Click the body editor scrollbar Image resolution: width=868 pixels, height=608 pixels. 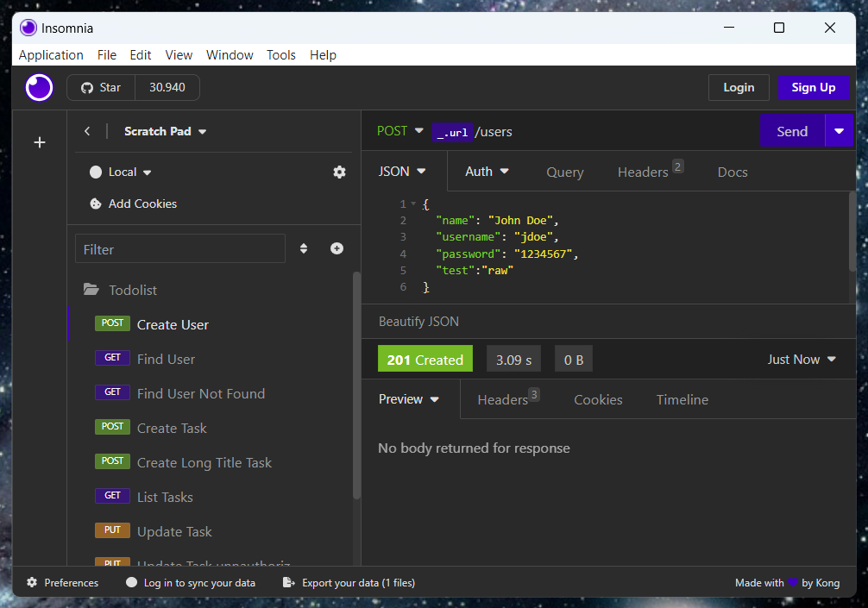click(x=852, y=232)
